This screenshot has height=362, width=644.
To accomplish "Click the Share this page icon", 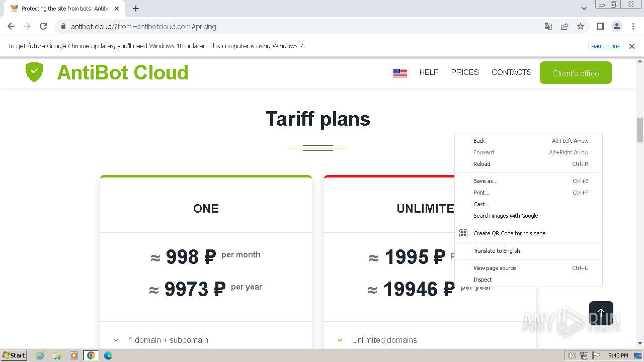I will pos(565,26).
